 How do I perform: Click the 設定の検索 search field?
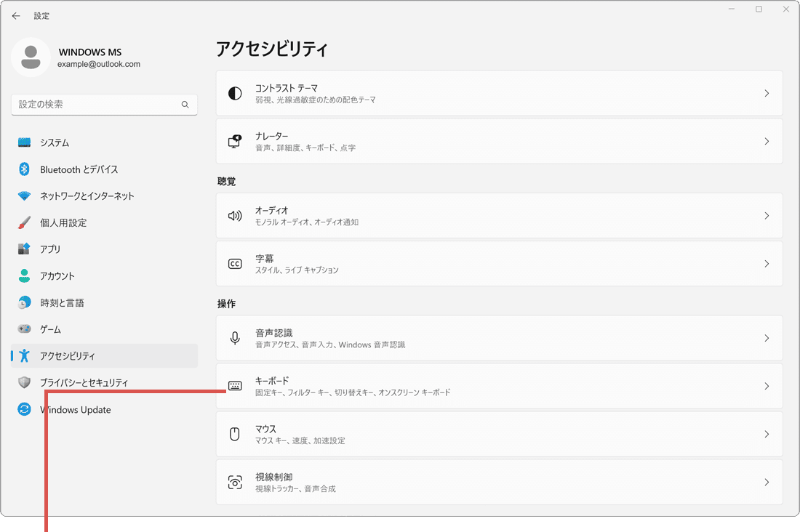point(104,105)
